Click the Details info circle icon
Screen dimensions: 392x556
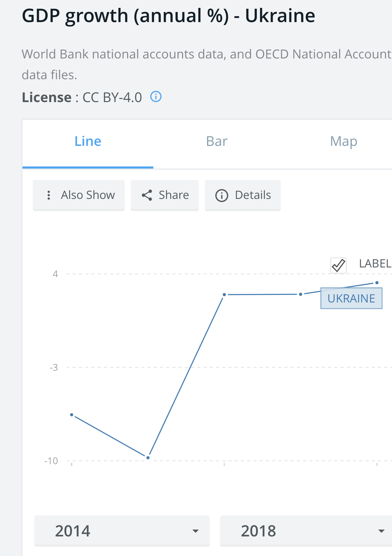click(x=222, y=195)
